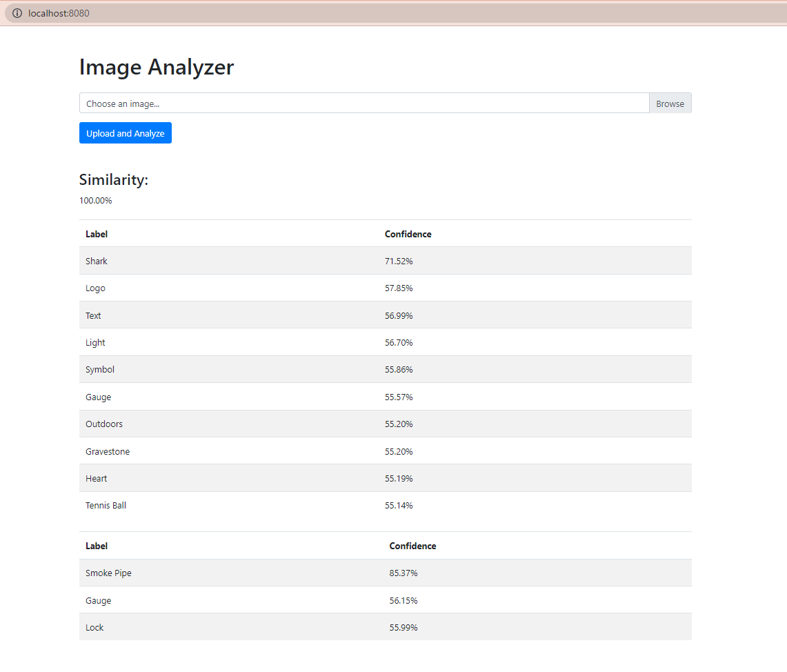The width and height of the screenshot is (787, 672).
Task: Click the 55.19% confidence value
Action: [x=399, y=478]
